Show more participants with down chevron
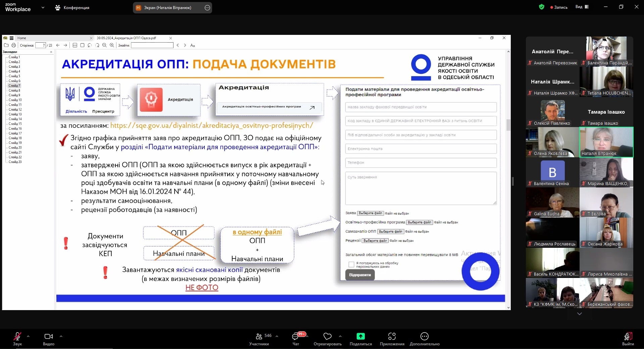The height and width of the screenshot is (349, 644). tap(579, 314)
